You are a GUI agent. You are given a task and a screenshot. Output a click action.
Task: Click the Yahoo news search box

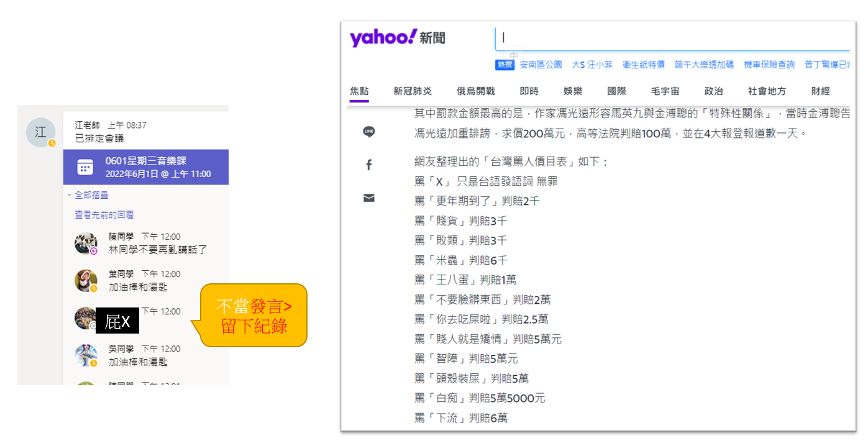672,39
